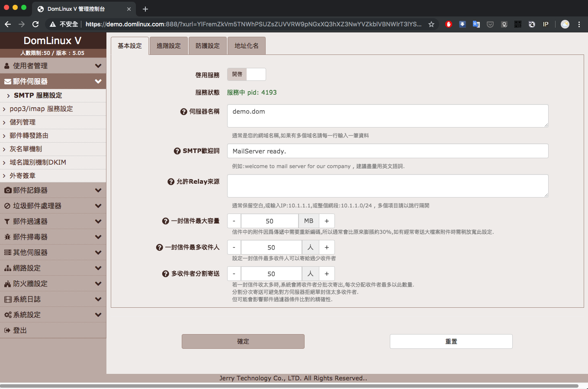588x389 pixels.
Task: Click the 登出 sign-out icon
Action: (7, 331)
